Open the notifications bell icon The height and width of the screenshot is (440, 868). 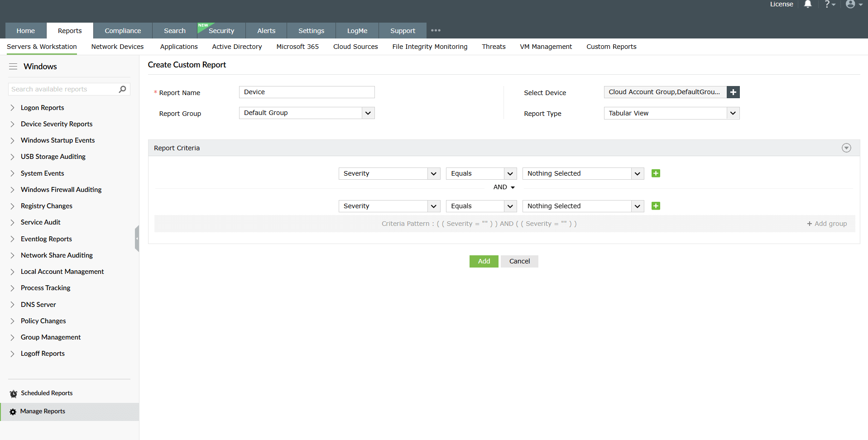coord(808,4)
